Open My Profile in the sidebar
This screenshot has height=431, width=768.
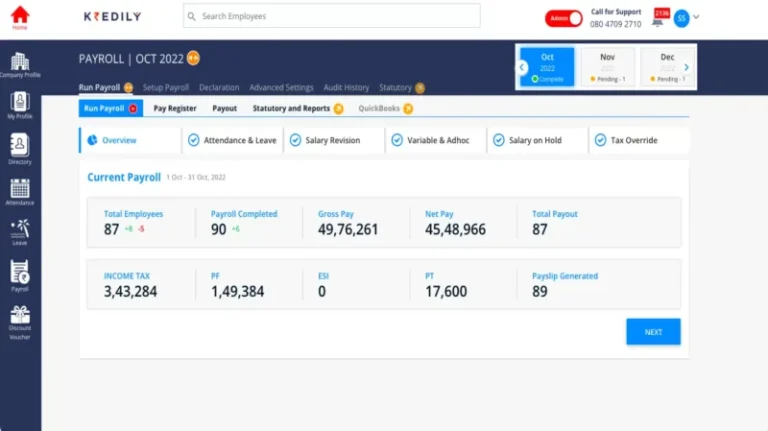pyautogui.click(x=20, y=104)
